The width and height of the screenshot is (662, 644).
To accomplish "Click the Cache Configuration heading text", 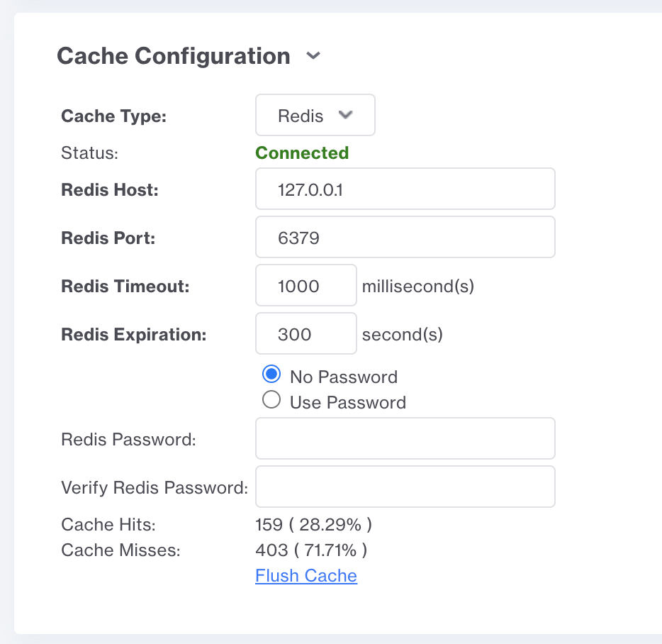I will click(174, 56).
